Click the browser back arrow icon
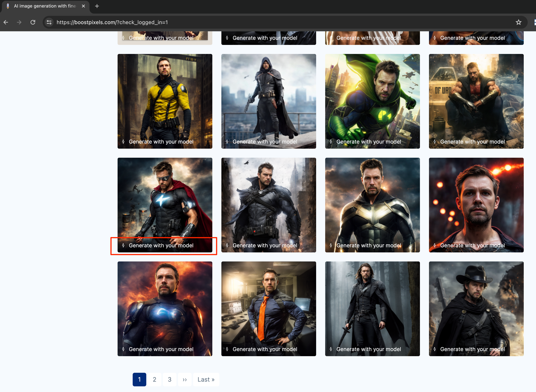This screenshot has height=392, width=536. [x=6, y=22]
